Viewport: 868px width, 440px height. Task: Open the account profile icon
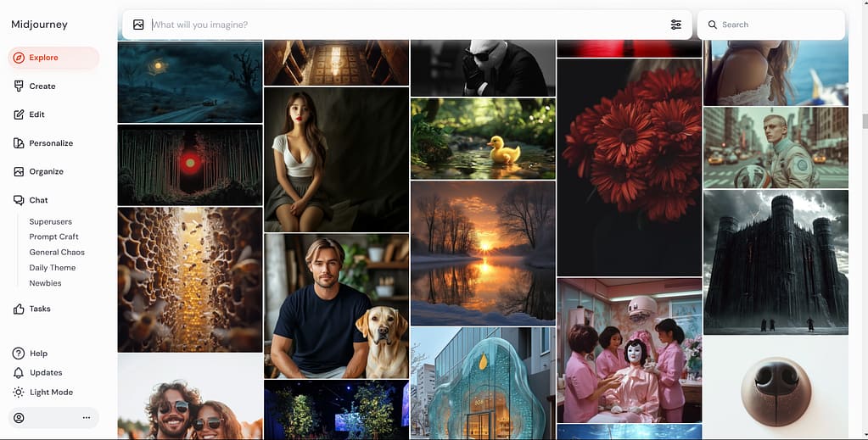[19, 418]
